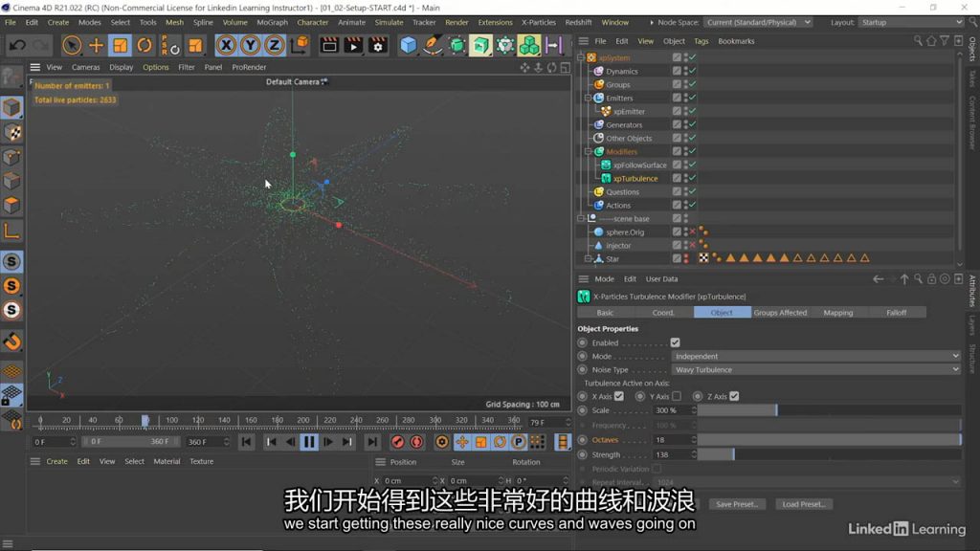Open Cameras menu in viewport

click(85, 67)
